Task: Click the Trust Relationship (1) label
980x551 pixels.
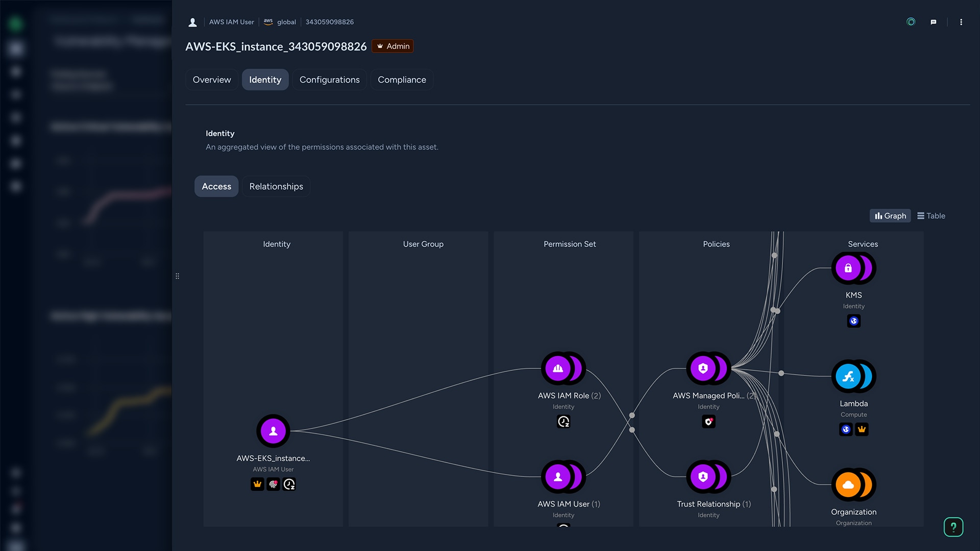Action: point(714,504)
